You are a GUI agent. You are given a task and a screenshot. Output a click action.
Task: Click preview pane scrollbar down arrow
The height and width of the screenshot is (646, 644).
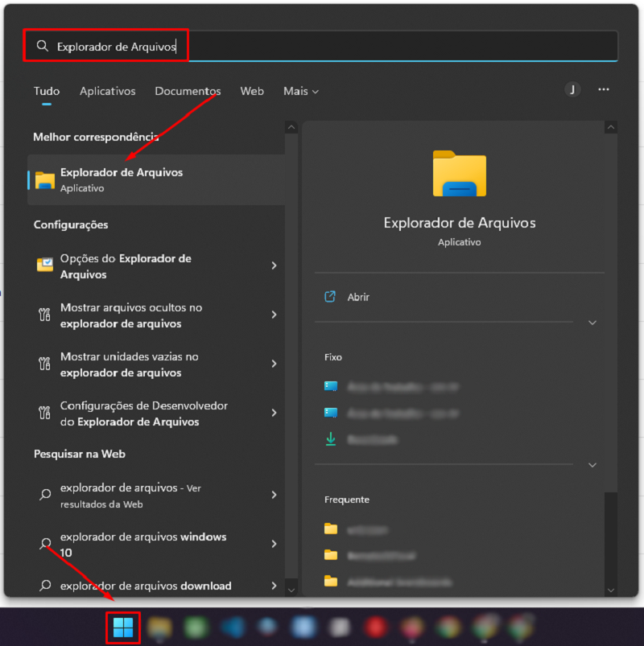(x=611, y=590)
